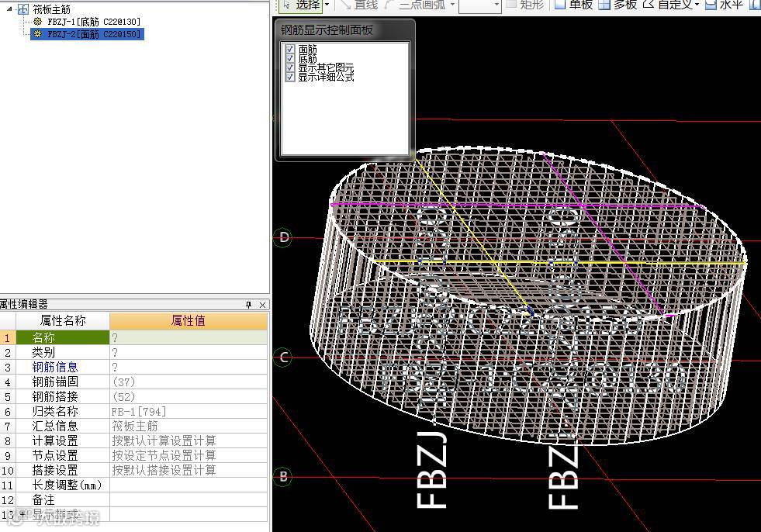Screen dimensions: 761x532
Task: Click the 备注 value field
Action: (189, 500)
